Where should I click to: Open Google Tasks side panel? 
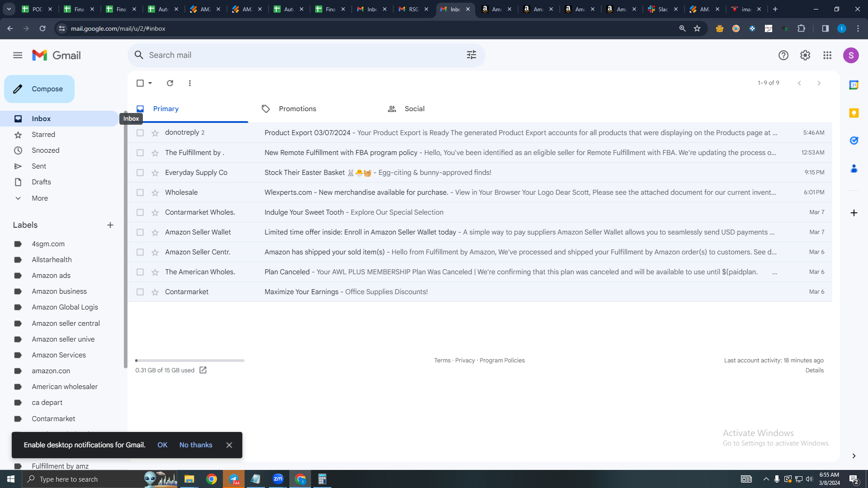854,141
